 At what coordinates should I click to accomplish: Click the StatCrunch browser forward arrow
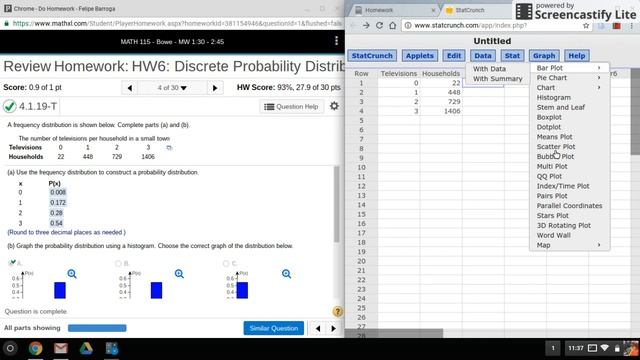coord(366,25)
